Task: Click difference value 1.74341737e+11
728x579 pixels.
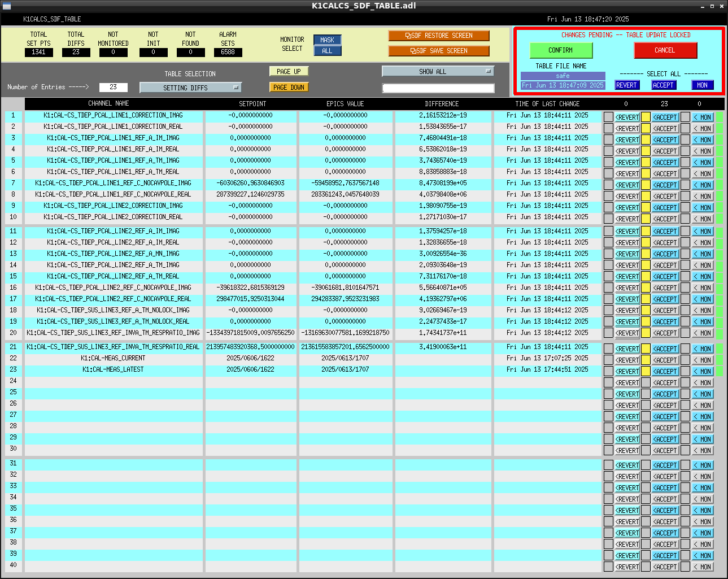Action: tap(443, 333)
